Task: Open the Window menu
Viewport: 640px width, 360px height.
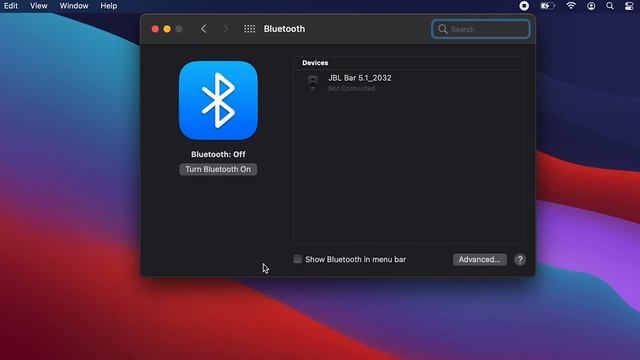Action: 74,6
